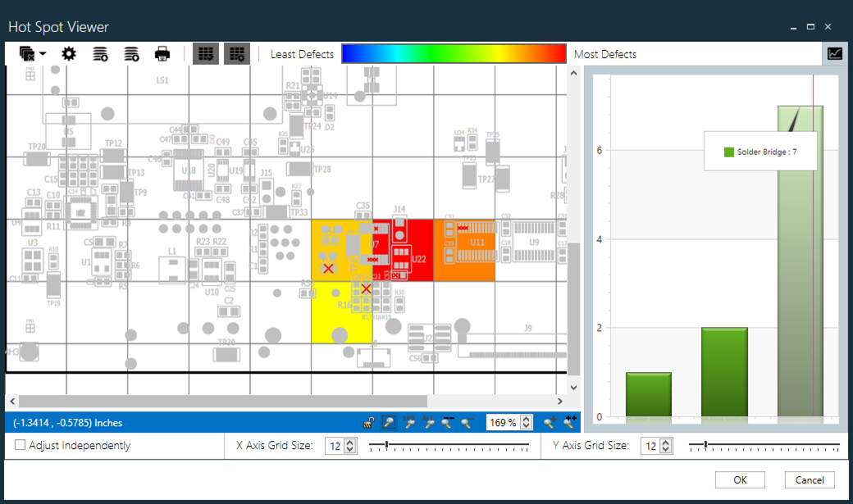Click the OK button

(739, 479)
